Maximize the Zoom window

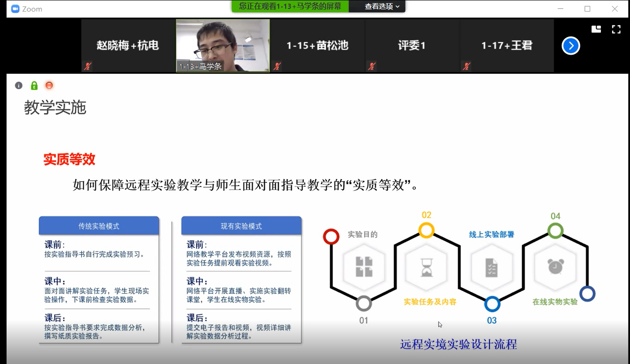point(587,9)
